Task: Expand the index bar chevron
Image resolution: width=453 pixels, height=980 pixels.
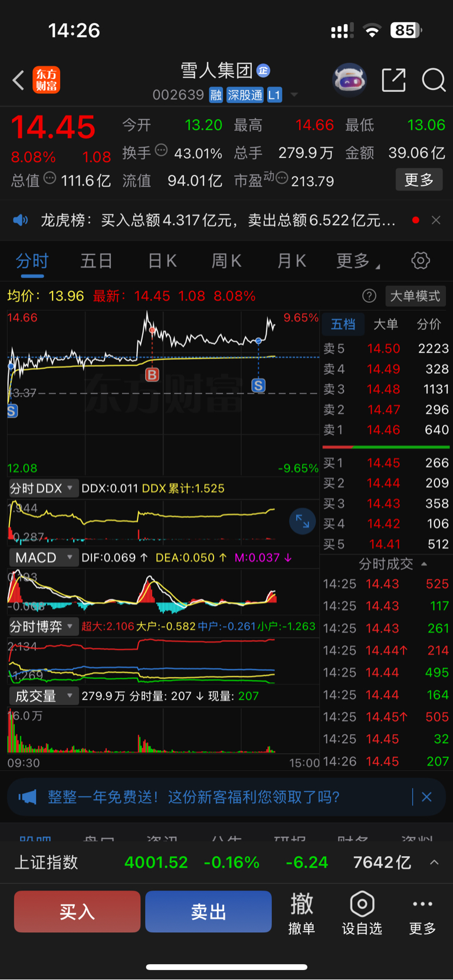Action: 434,862
